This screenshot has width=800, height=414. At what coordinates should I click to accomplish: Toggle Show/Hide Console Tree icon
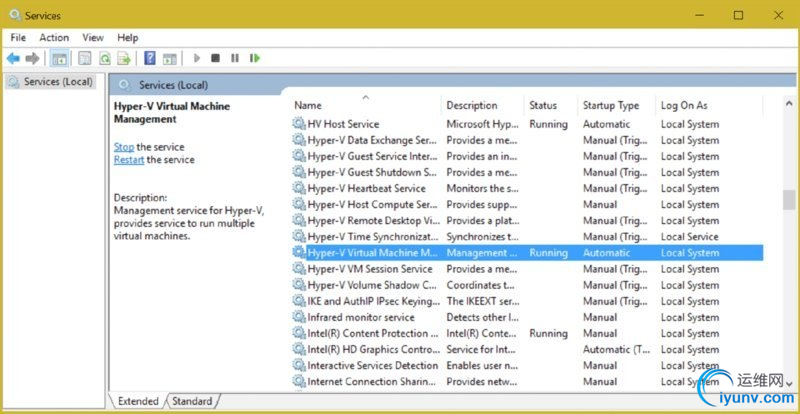coord(59,59)
